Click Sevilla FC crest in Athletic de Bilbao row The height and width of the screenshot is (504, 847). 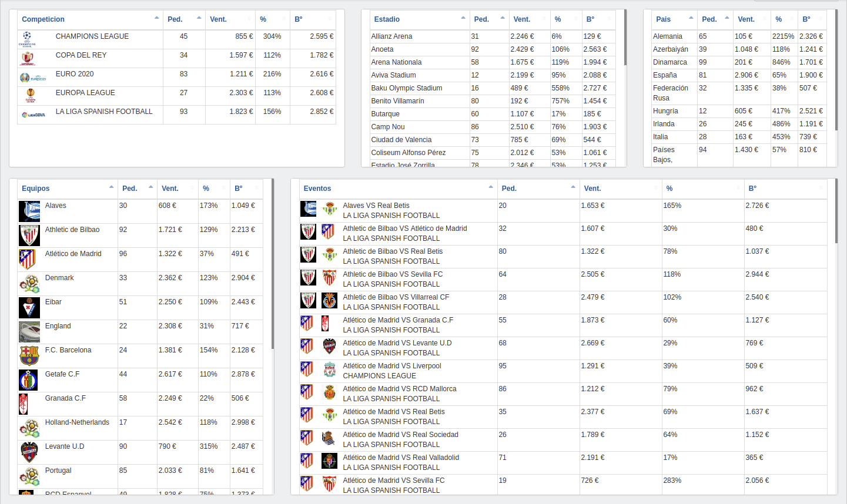(330, 277)
